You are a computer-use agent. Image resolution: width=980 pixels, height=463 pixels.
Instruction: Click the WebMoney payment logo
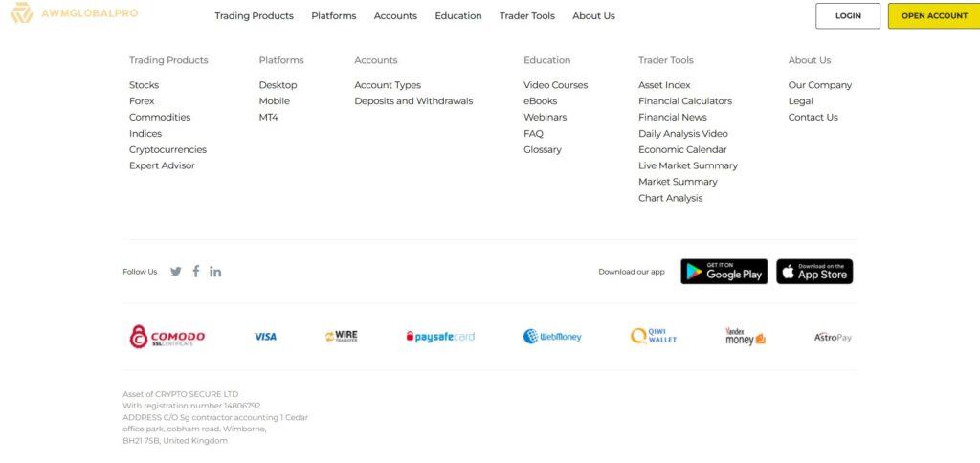pos(552,337)
